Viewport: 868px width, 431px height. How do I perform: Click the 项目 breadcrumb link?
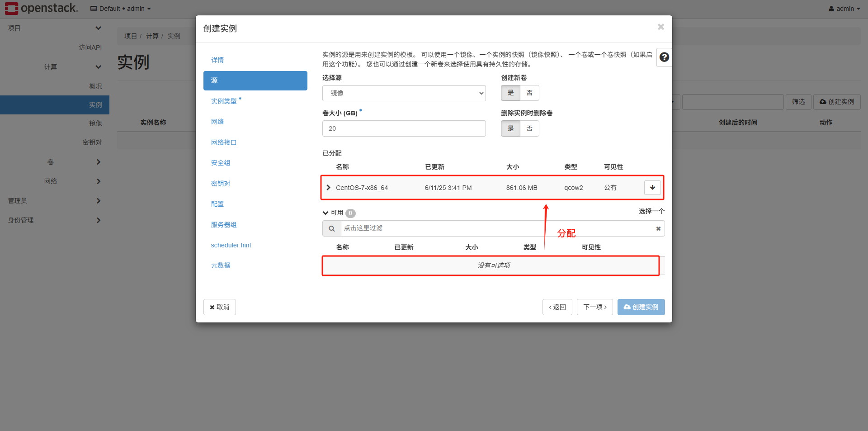(131, 36)
